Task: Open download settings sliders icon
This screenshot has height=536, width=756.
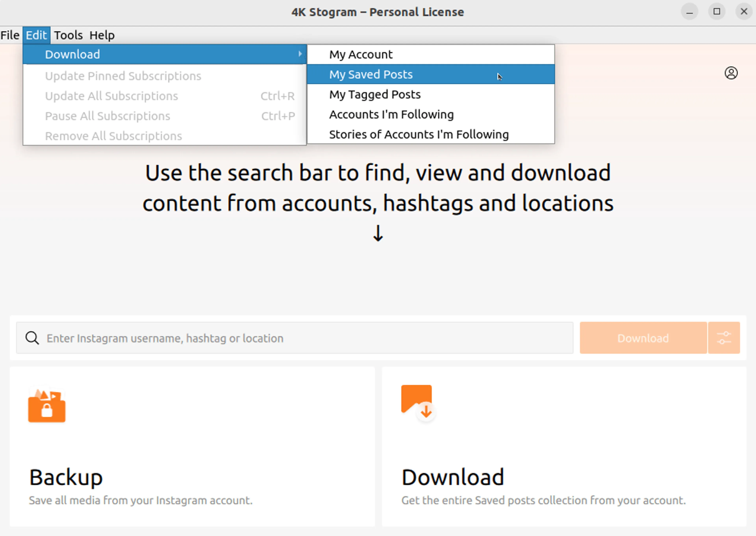Action: coord(724,338)
